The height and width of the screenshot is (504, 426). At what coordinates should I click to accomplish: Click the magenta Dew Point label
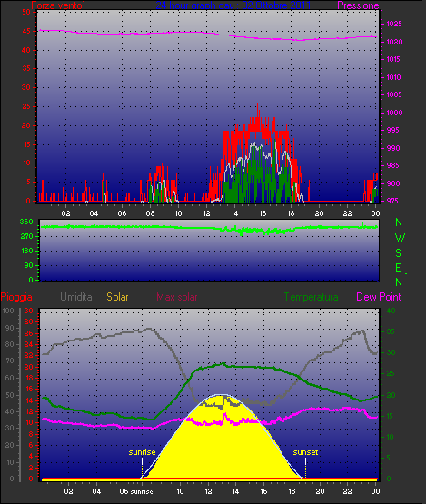tap(379, 297)
